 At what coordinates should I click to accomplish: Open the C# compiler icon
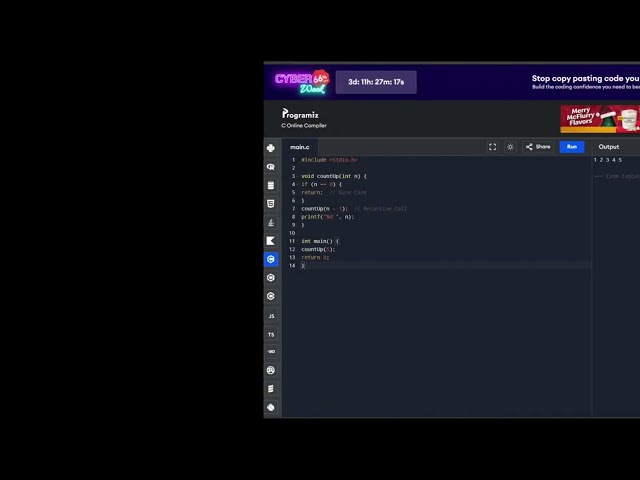pyautogui.click(x=271, y=296)
